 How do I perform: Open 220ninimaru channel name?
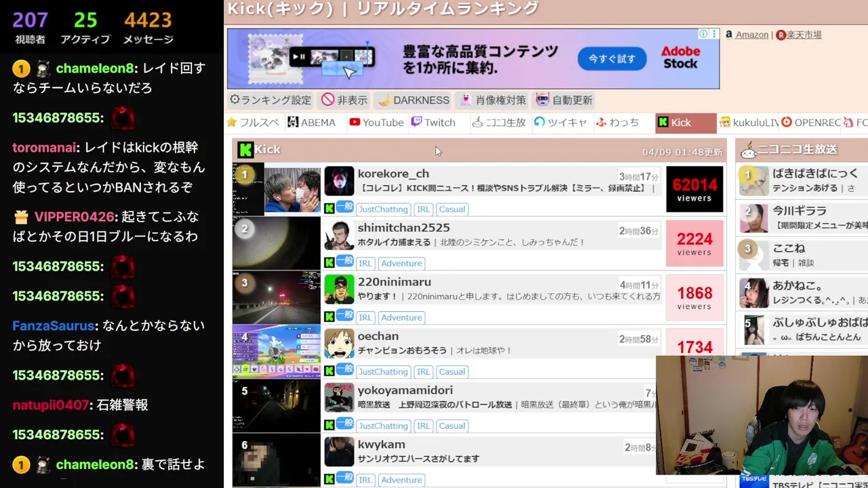click(x=394, y=282)
